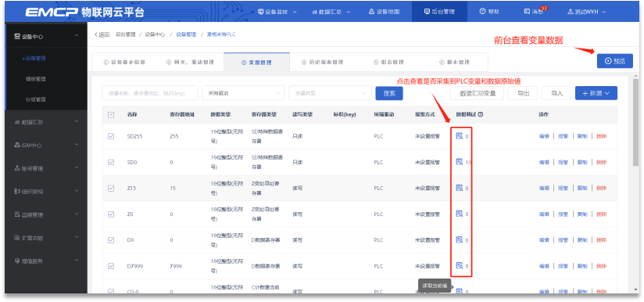Image resolution: width=644 pixels, height=302 pixels.
Task: Click 设备管理 in the breadcrumb
Action: [186, 34]
